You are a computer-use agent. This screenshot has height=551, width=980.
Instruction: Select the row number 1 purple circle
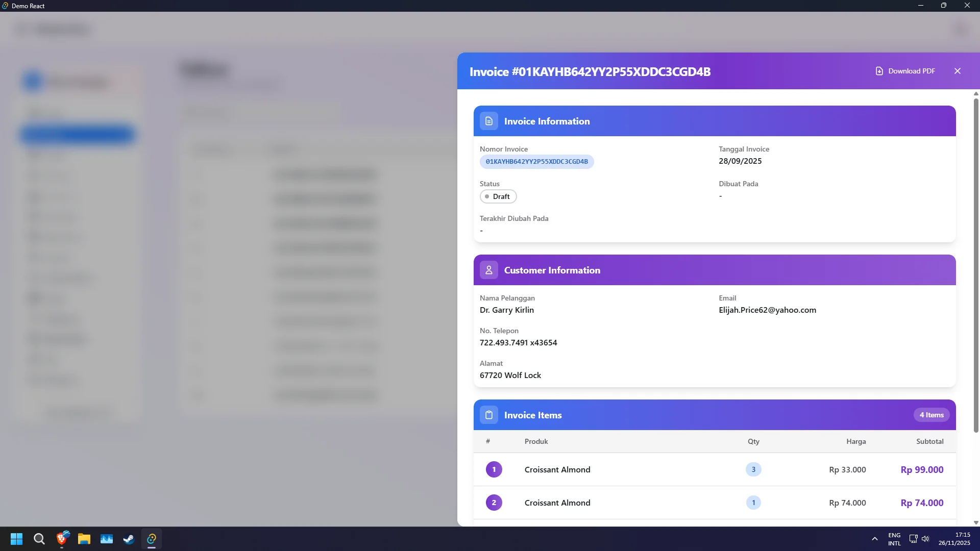tap(494, 469)
